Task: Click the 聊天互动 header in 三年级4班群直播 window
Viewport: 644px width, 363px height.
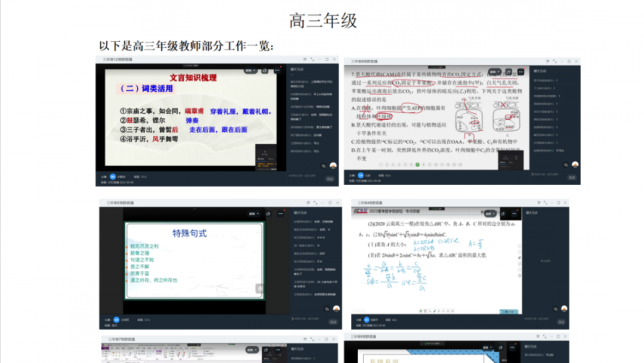Action: [x=531, y=213]
